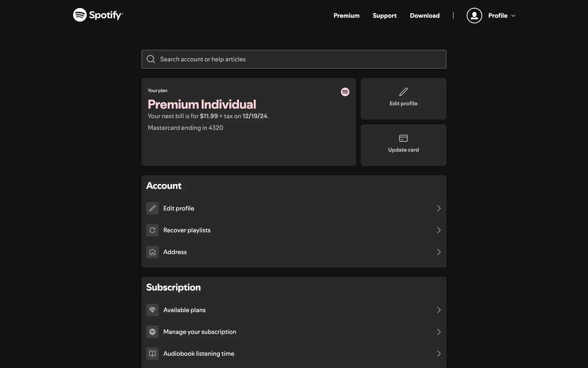
Task: Expand the Recover playlists row chevron
Action: click(439, 230)
